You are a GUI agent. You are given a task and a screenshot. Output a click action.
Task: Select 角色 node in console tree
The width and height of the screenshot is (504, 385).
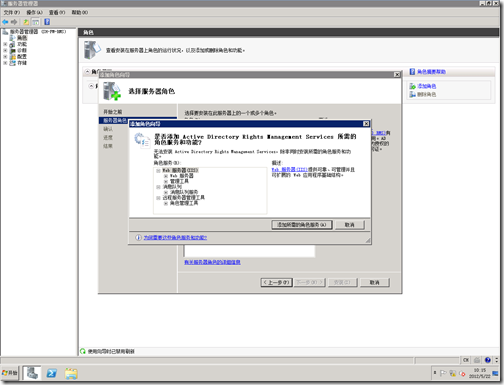(22, 38)
